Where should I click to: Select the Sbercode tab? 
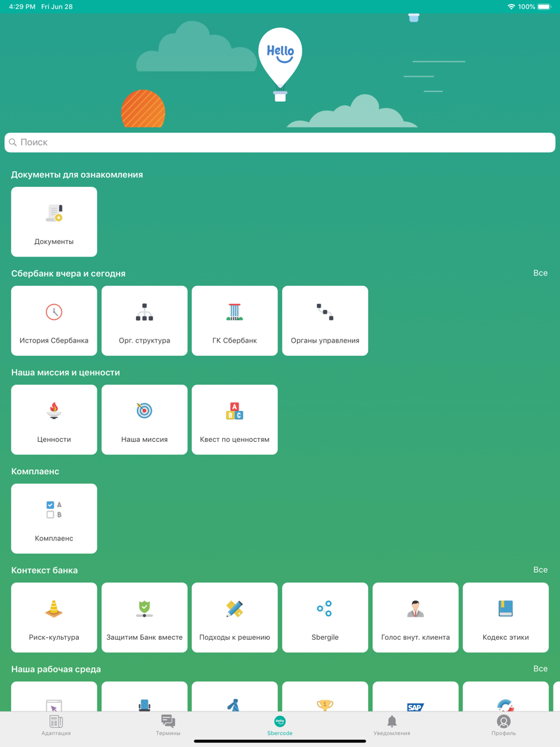click(280, 725)
